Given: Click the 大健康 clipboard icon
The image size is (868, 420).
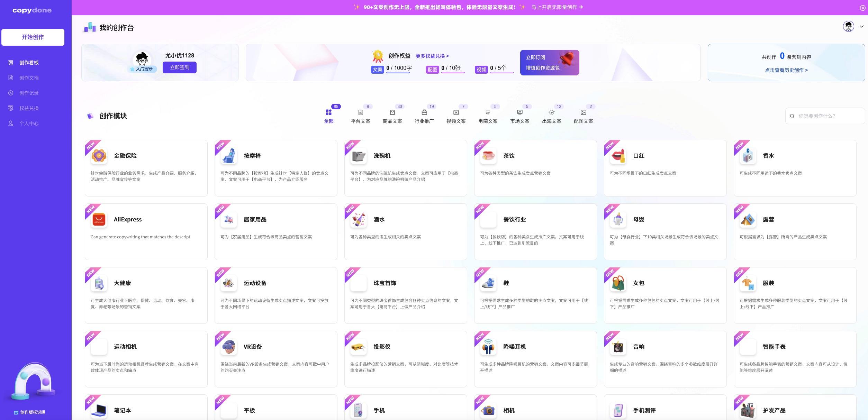Looking at the screenshot, I should point(99,283).
